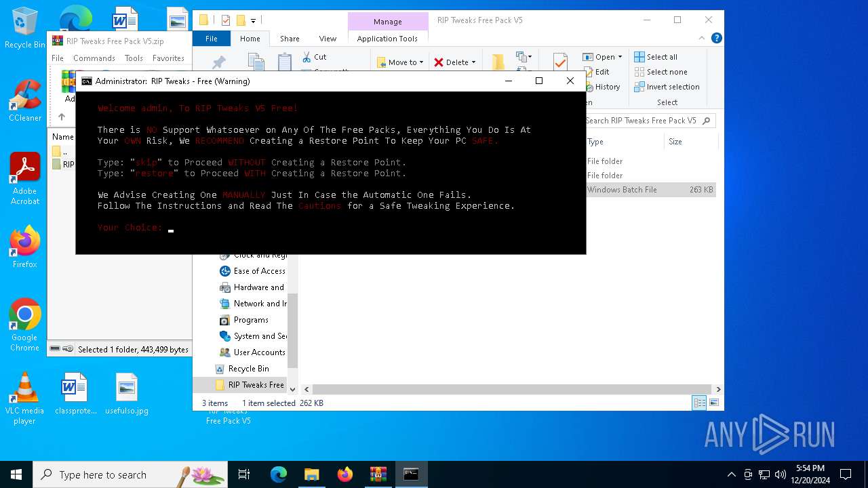Screen dimensions: 868x488
Task: Open the File tab in Explorer
Action: (212, 39)
